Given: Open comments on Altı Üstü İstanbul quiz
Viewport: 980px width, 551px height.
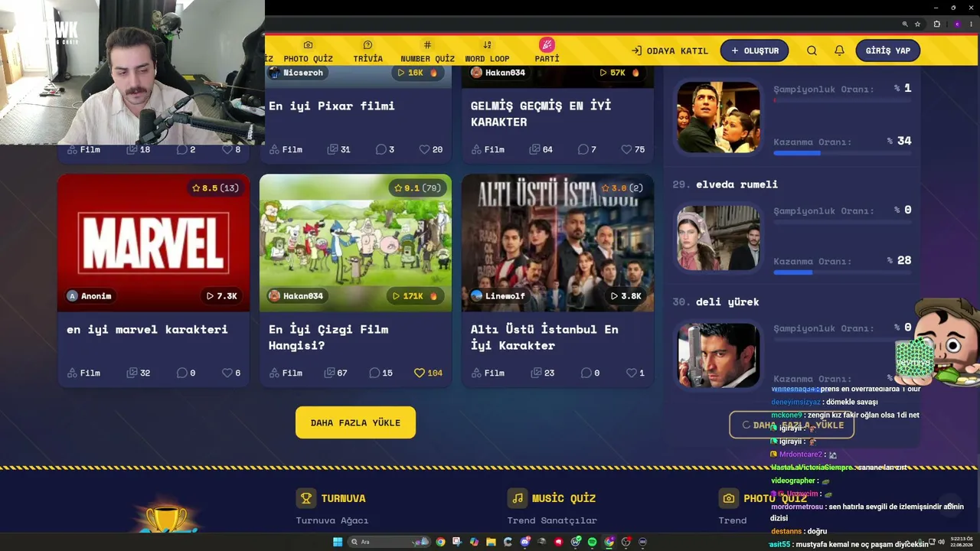Looking at the screenshot, I should tap(590, 373).
